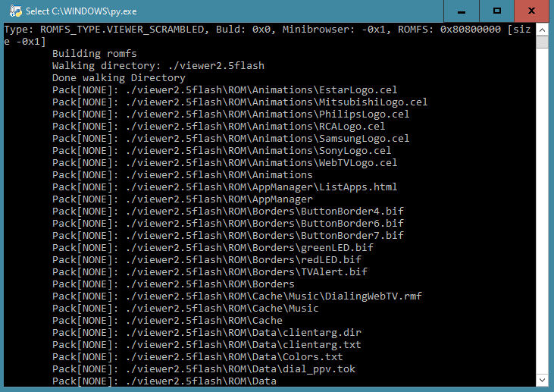Screen dimensions: 554x392
Task: Click the SamsungLogo.cel pack line
Action: tap(230, 138)
